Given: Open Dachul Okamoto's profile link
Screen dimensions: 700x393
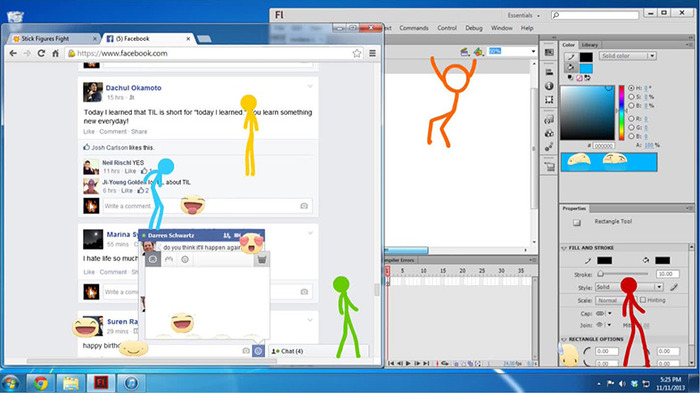Looking at the screenshot, I should (x=133, y=88).
